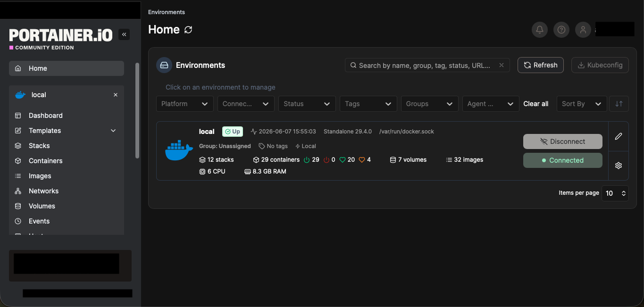Click the orange unhealthy heart icon
The image size is (644, 307).
tap(362, 160)
